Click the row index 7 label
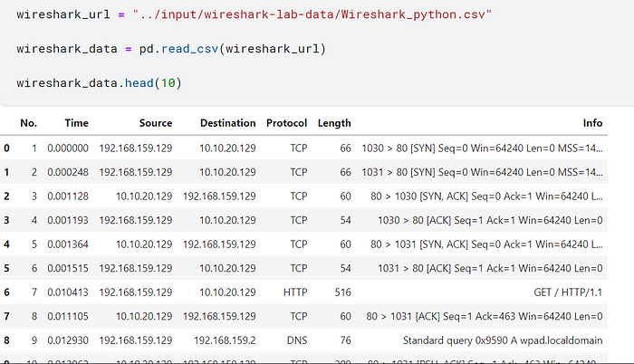Viewport: 634px width, 364px height. coord(6,316)
